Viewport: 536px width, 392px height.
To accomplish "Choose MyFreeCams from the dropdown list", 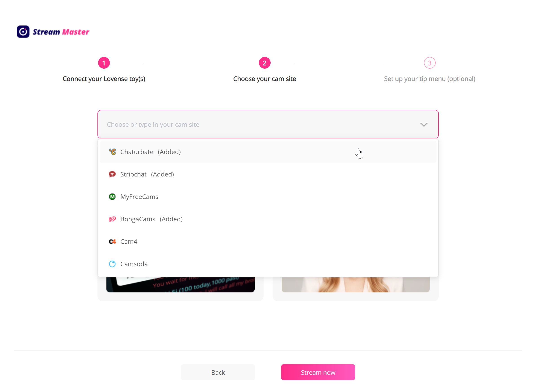I will pos(268,196).
